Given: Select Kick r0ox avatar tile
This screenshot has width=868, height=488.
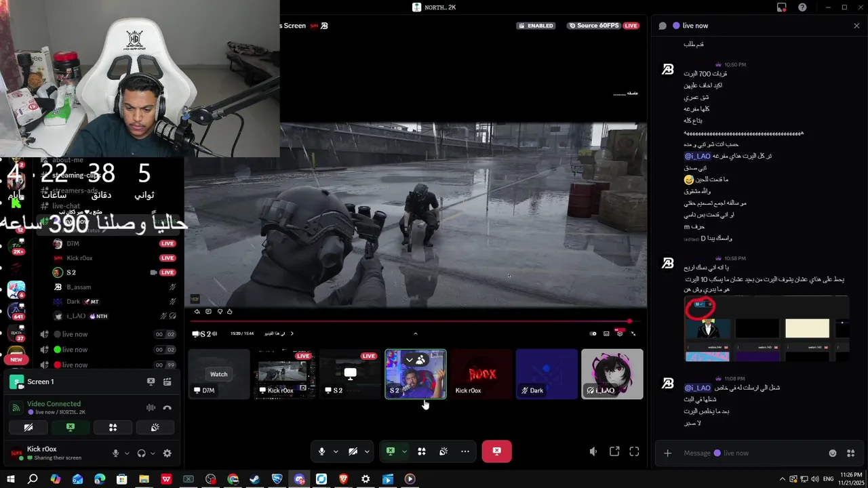Looking at the screenshot, I should (481, 374).
